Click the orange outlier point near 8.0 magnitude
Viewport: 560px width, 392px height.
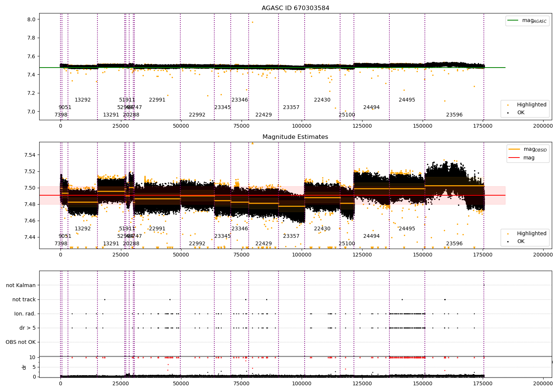click(x=252, y=22)
